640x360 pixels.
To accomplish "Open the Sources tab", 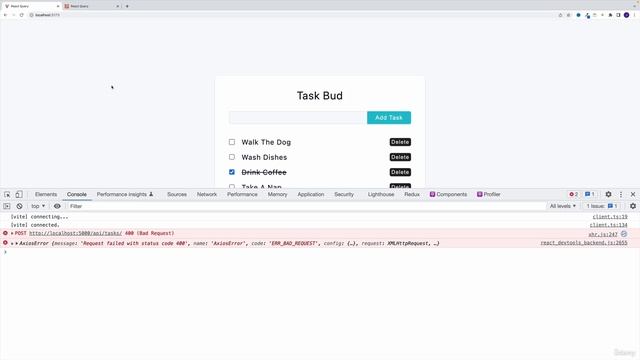I will coord(177,195).
